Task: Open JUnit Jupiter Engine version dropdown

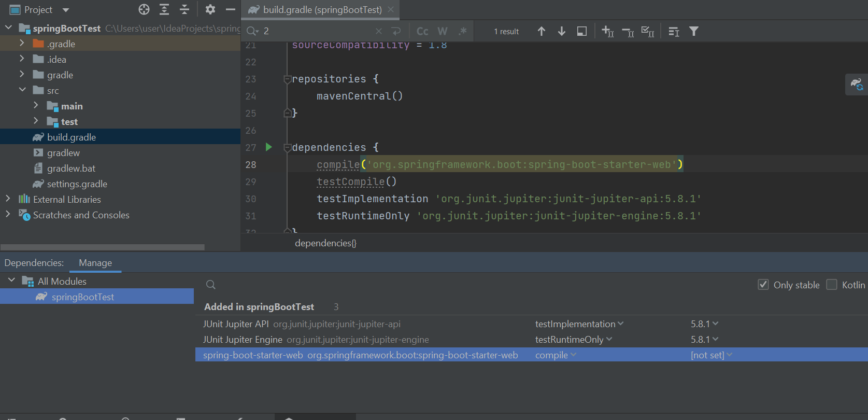Action: (705, 340)
